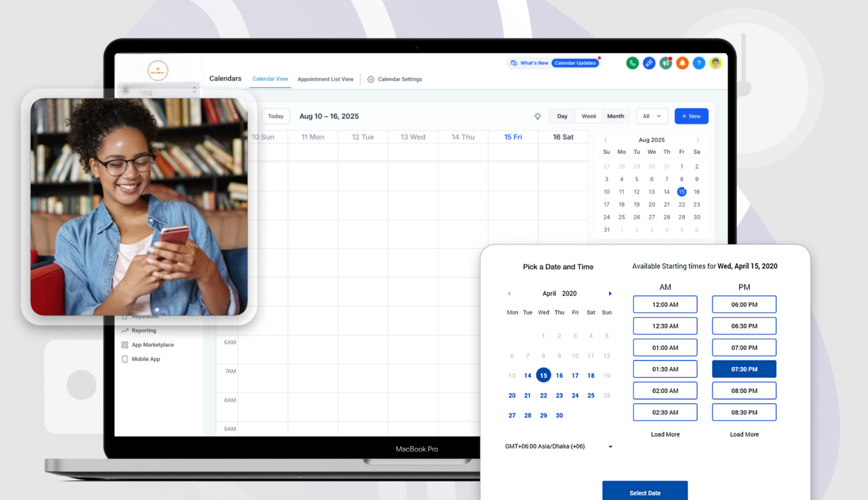Open the user profile avatar
The image size is (868, 500).
(715, 63)
